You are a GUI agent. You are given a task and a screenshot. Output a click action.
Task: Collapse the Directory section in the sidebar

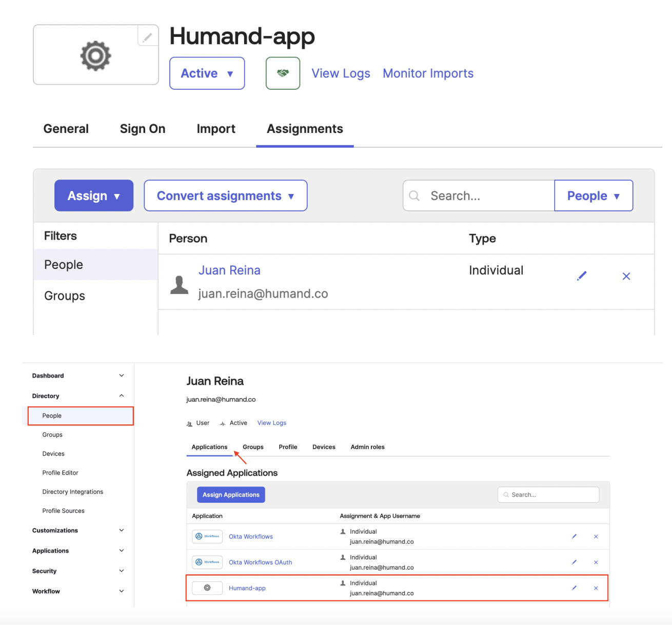122,396
